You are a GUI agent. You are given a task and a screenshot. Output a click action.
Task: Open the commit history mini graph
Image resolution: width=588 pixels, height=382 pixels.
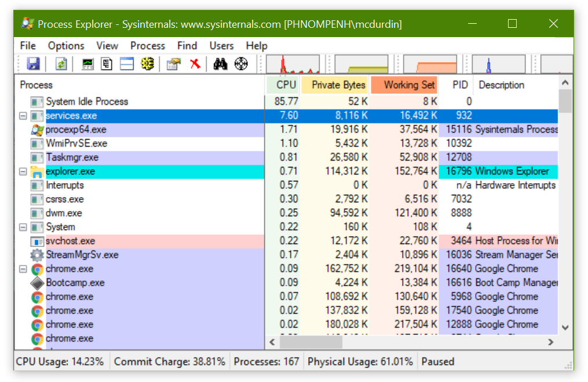click(361, 64)
